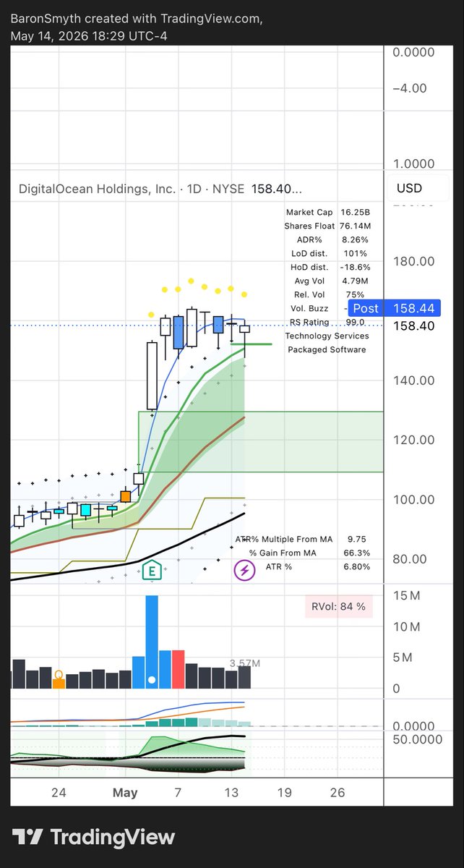Click the May date axis label
The width and height of the screenshot is (464, 868).
coord(125,793)
